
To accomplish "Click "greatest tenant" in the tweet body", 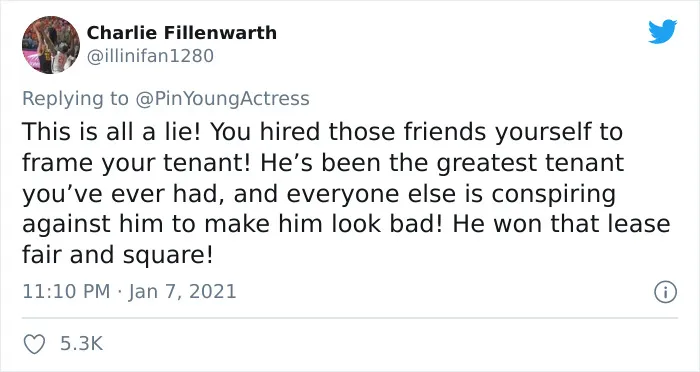I will click(530, 163).
